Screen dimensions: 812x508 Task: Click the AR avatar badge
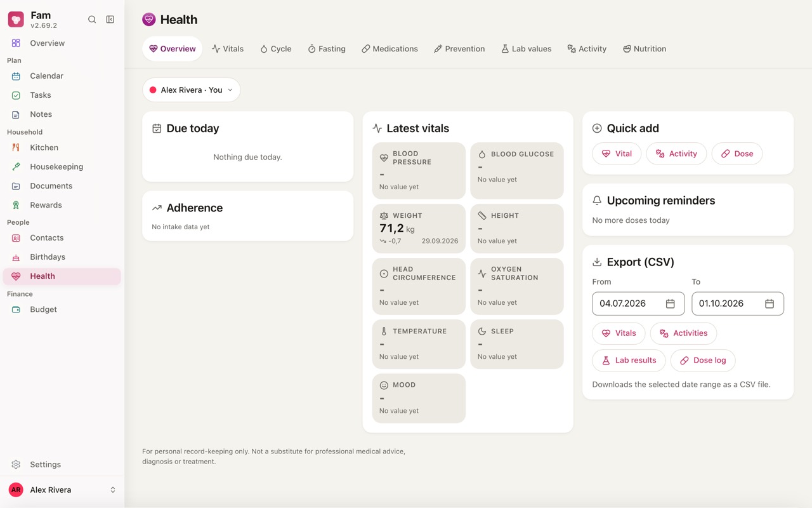tap(16, 490)
